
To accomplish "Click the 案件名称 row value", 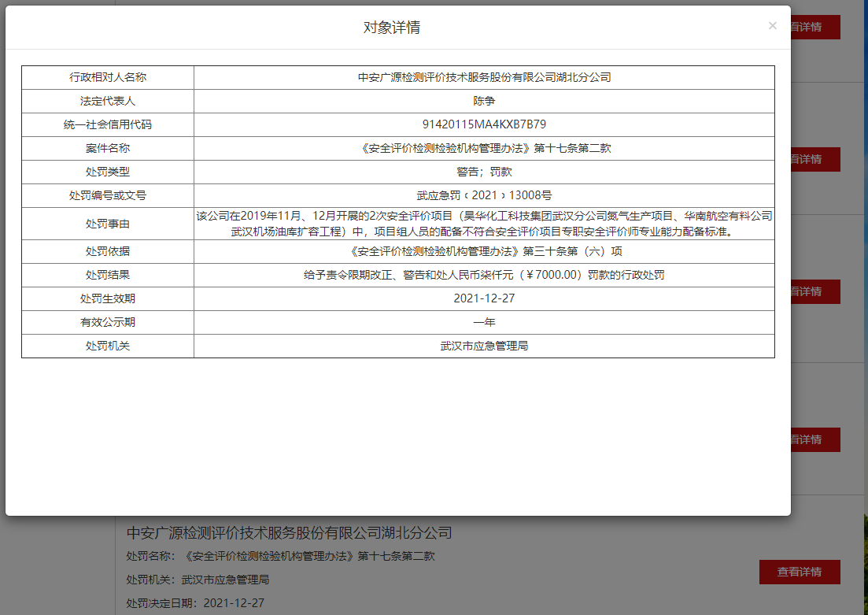I will [x=484, y=149].
